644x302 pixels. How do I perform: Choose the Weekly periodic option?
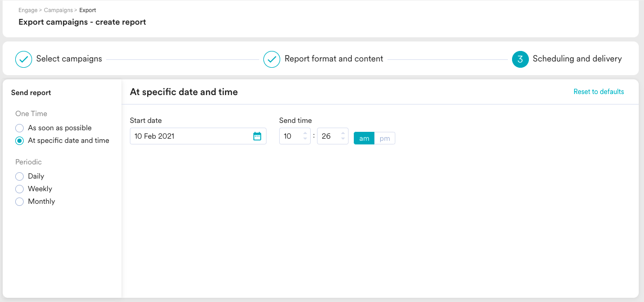click(x=19, y=189)
